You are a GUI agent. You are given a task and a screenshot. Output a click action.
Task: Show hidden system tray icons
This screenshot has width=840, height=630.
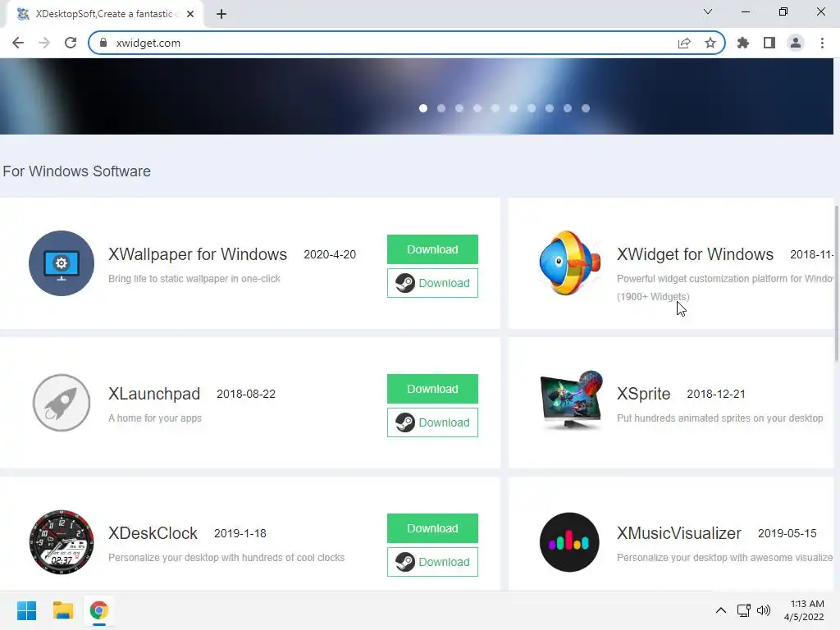(x=721, y=610)
